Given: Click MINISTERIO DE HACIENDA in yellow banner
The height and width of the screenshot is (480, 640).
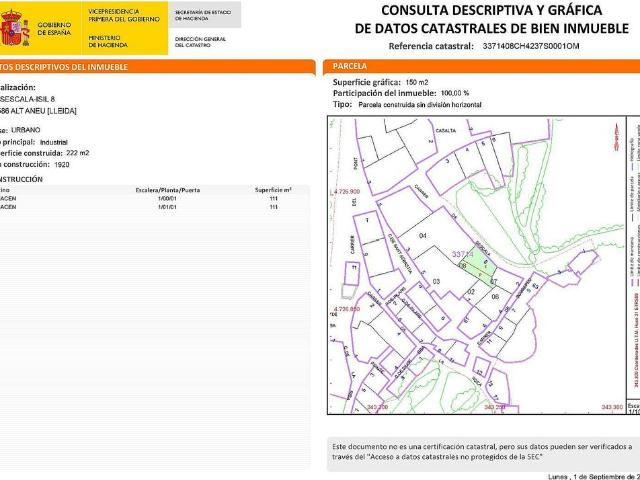Looking at the screenshot, I should click(108, 41).
